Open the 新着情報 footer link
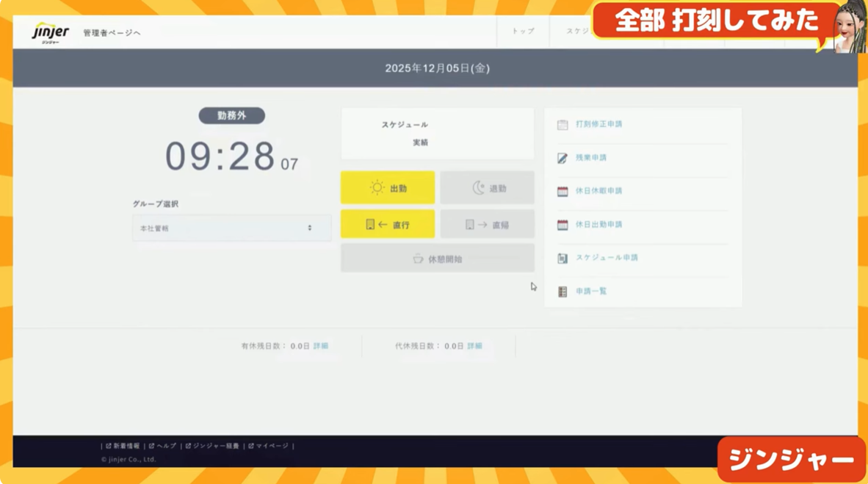The image size is (868, 484). (x=123, y=446)
